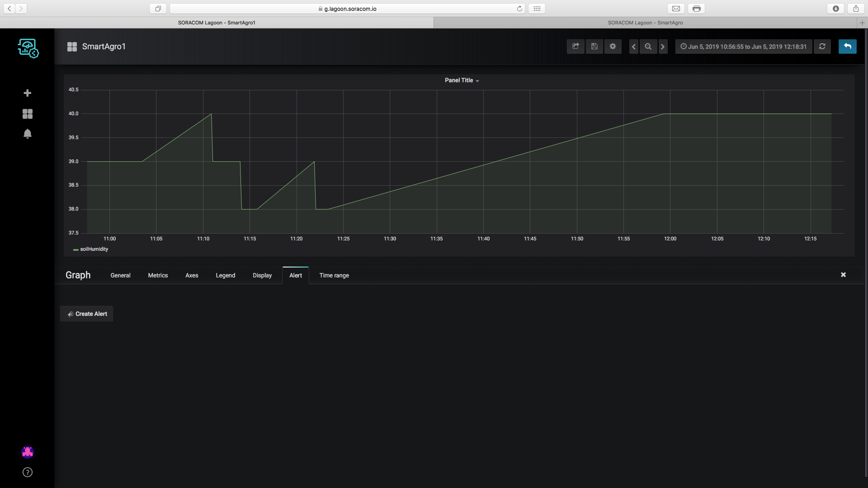Open the alerting bell icon in sidebar
This screenshot has height=488, width=868.
coord(28,134)
